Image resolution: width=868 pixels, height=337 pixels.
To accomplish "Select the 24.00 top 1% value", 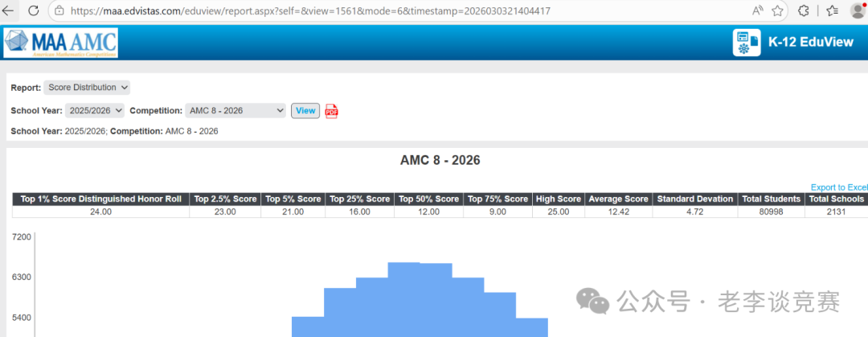I will coord(100,212).
